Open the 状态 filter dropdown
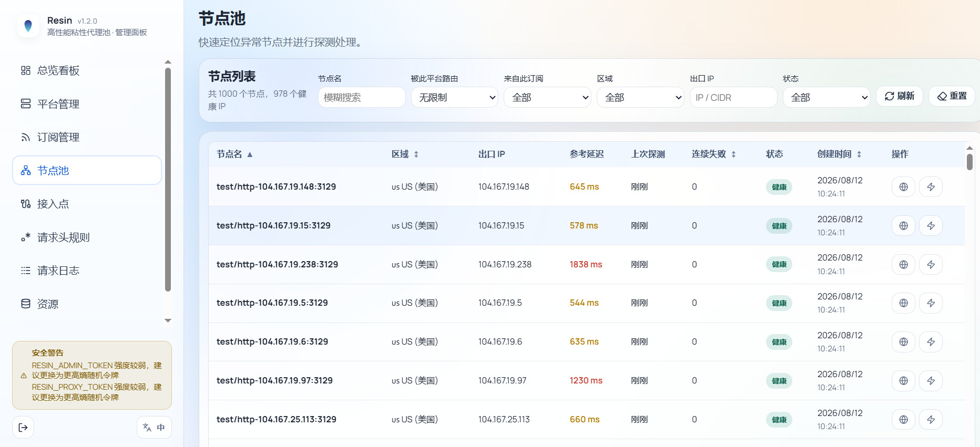Image resolution: width=980 pixels, height=447 pixels. click(x=826, y=97)
